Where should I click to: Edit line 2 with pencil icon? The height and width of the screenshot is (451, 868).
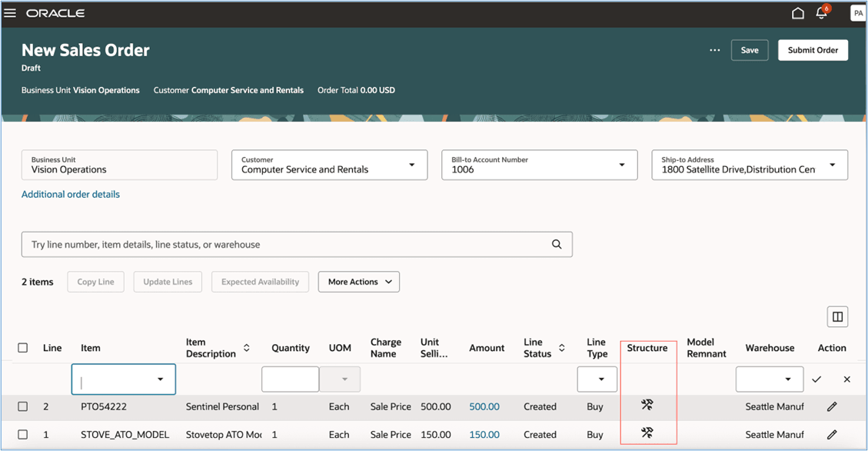832,406
